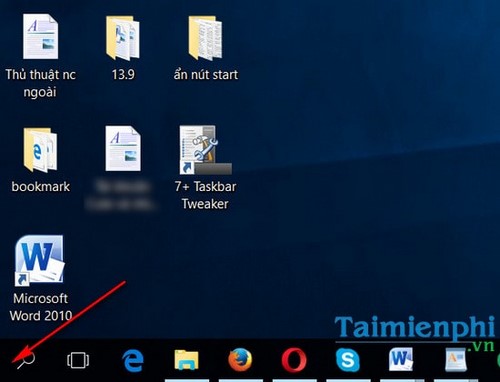Viewport: 500px width, 382px height.
Task: Select the Microsoft Word 2010 shortcut icon
Action: coord(39,260)
